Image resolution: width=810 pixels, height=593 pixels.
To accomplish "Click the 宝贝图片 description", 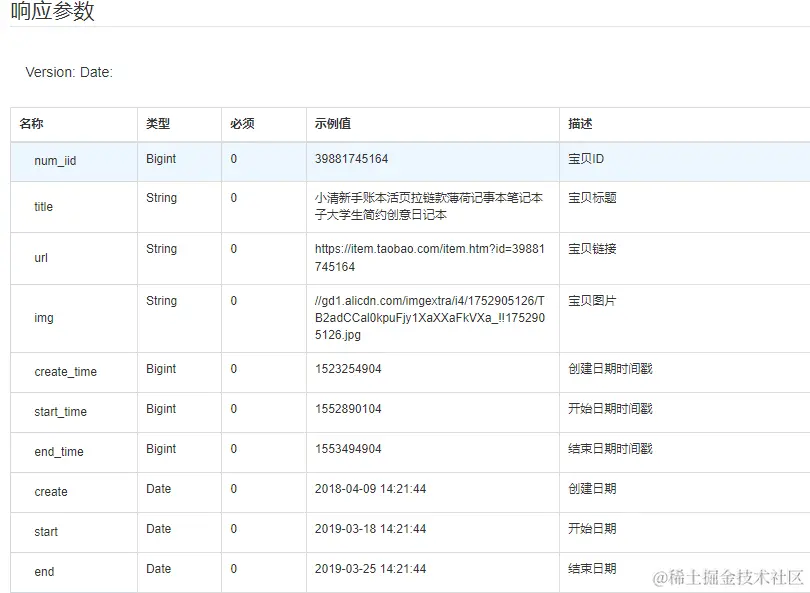I will [592, 301].
